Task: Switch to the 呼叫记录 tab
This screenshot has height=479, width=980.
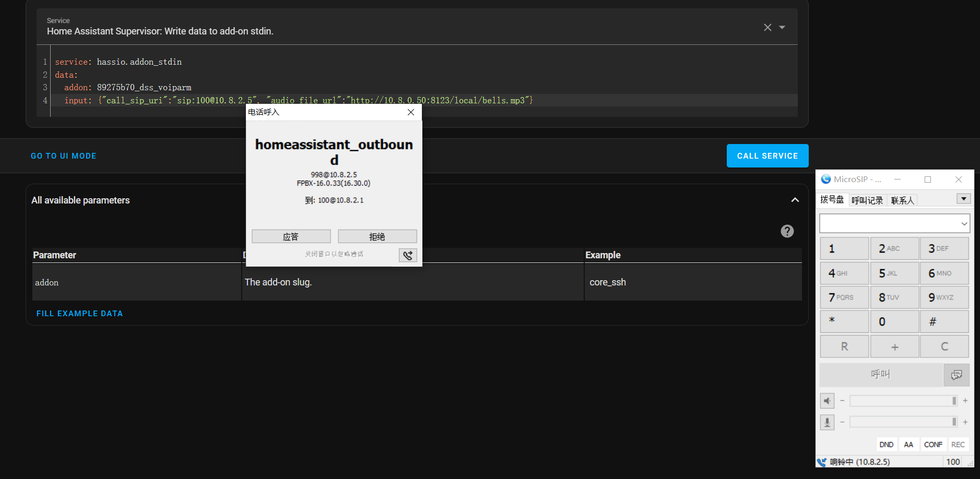Action: click(x=867, y=200)
